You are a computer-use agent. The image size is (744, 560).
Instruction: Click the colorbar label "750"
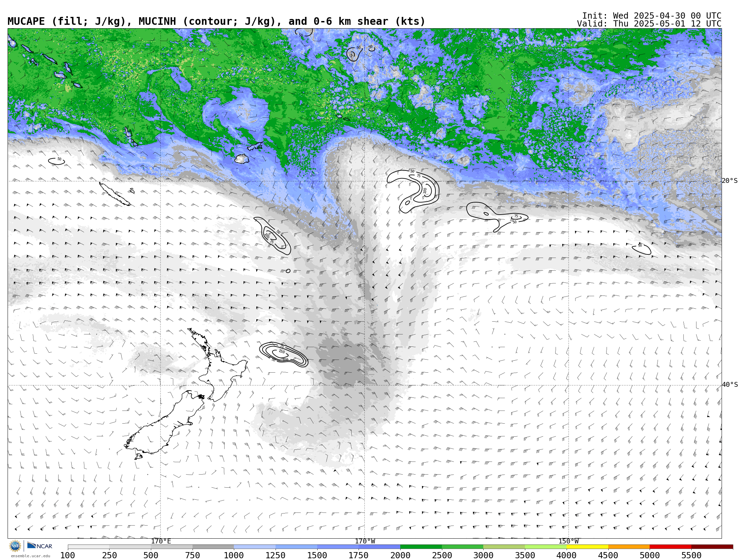(193, 556)
